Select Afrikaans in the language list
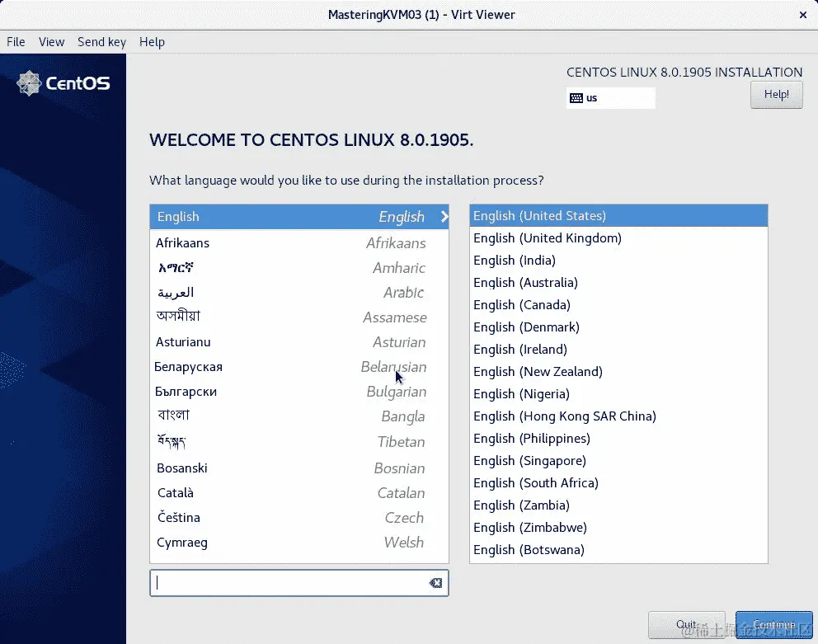 pos(299,243)
